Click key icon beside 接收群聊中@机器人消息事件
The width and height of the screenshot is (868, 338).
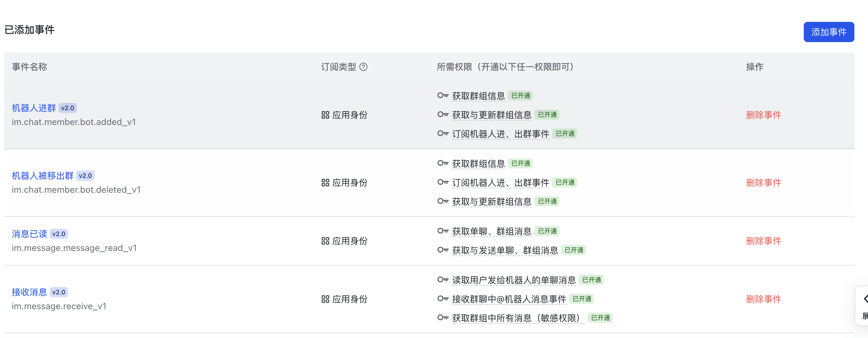[x=443, y=298]
